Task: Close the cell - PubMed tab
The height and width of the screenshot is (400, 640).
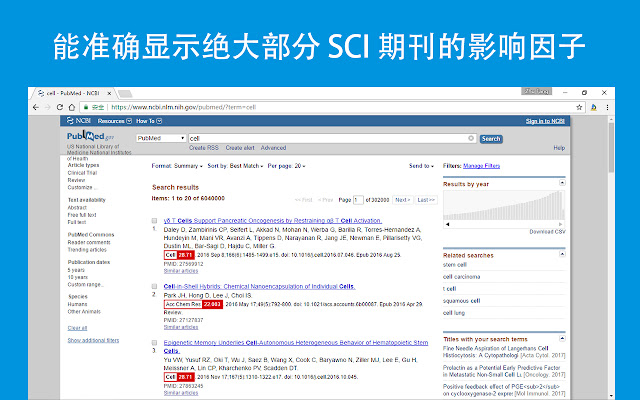Action: pyautogui.click(x=109, y=93)
